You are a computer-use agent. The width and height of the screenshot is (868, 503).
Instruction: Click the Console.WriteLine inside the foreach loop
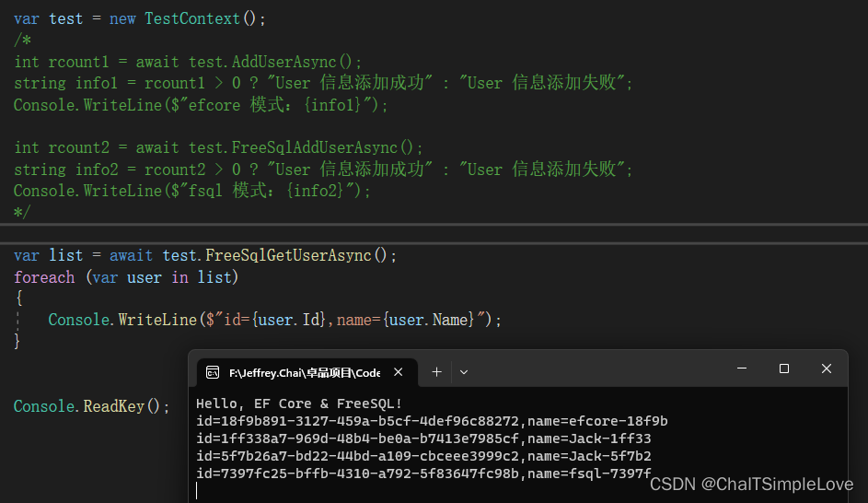[x=274, y=321]
